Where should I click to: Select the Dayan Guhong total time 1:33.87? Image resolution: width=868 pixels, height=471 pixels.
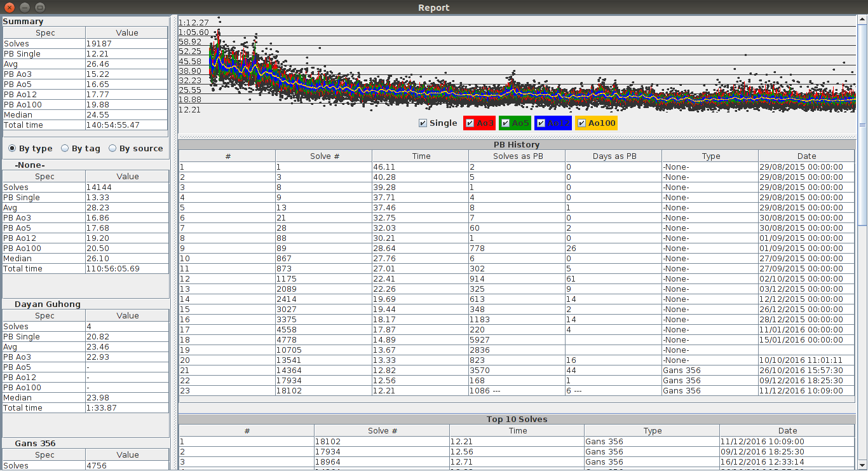coord(127,408)
